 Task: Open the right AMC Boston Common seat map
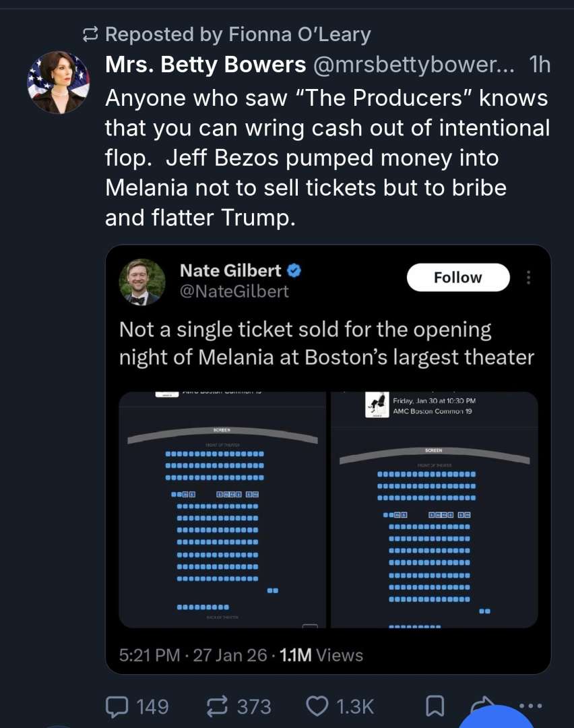tap(435, 510)
